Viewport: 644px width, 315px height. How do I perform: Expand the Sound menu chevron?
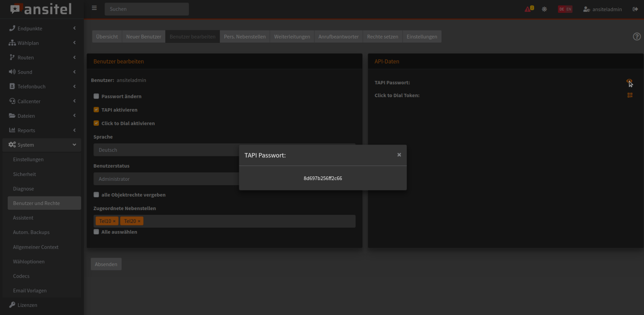click(74, 72)
